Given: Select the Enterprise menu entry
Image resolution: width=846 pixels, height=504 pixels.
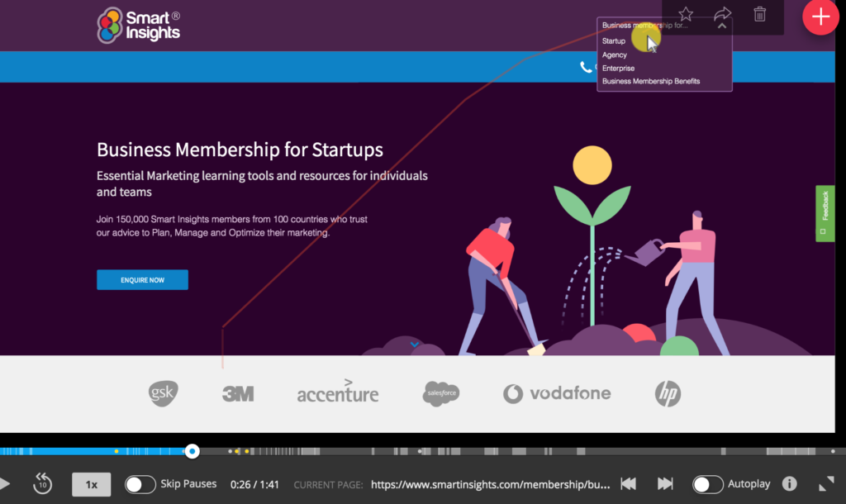Looking at the screenshot, I should pyautogui.click(x=618, y=69).
